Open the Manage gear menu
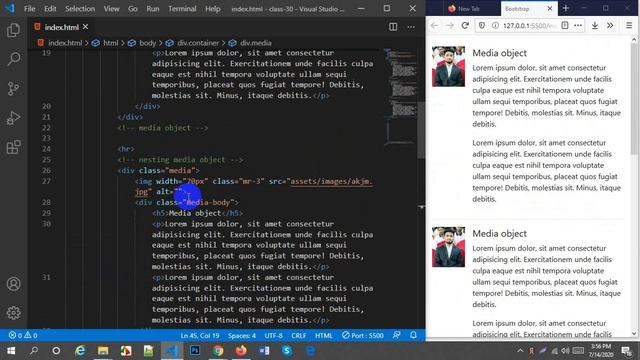Screen dimensions: 640x360 point(13,313)
